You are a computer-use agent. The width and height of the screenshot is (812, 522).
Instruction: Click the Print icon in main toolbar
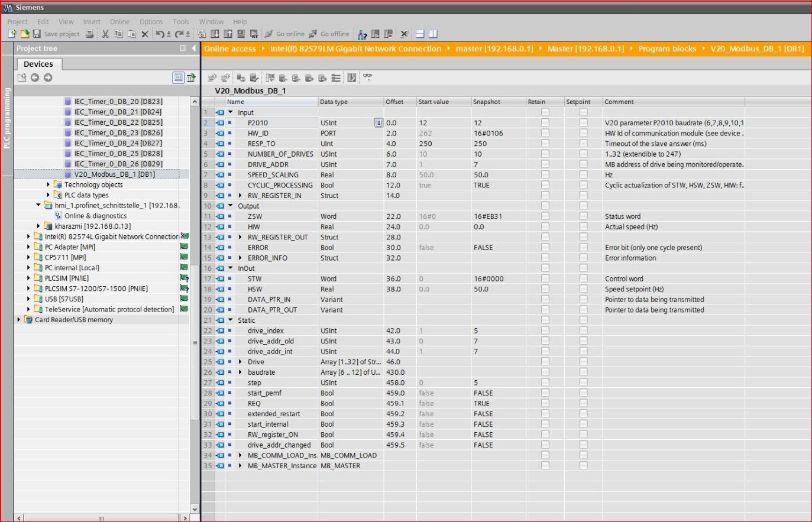(x=89, y=34)
